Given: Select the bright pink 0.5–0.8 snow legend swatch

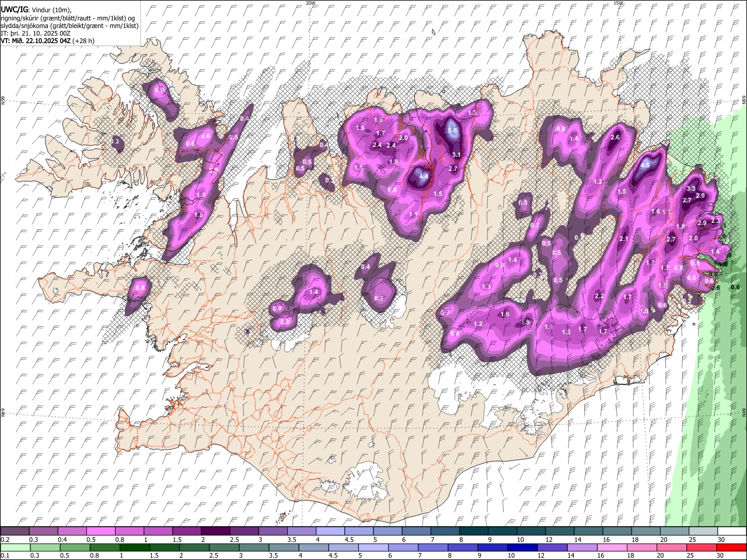Looking at the screenshot, I should click(100, 531).
